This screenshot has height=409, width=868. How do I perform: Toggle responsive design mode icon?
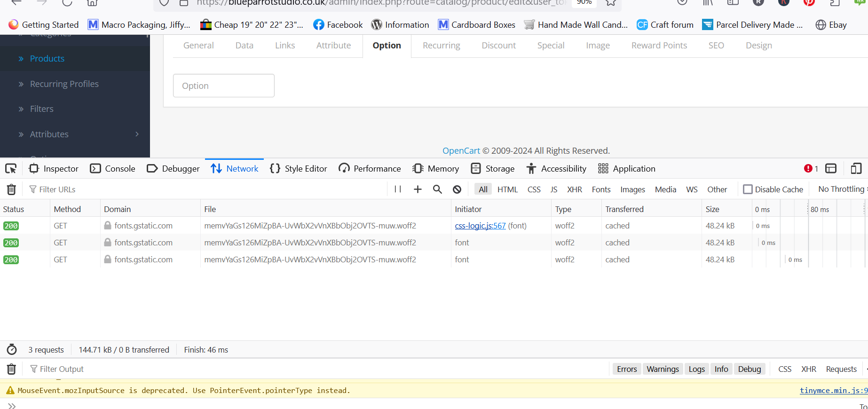click(856, 168)
